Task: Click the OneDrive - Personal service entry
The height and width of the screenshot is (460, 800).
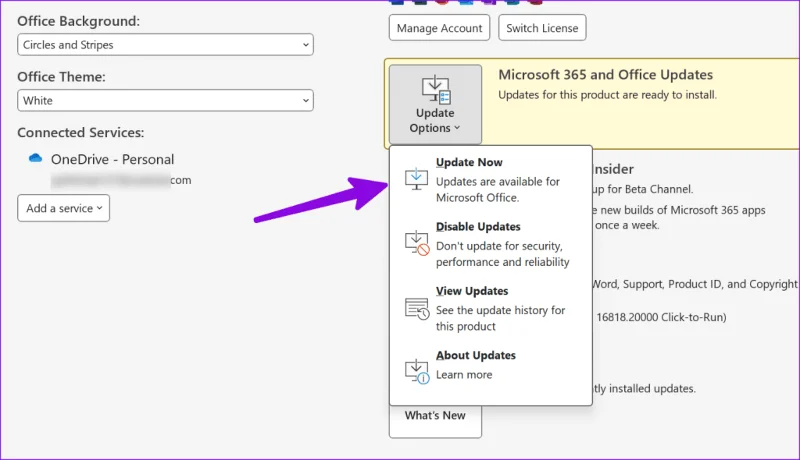Action: 112,159
